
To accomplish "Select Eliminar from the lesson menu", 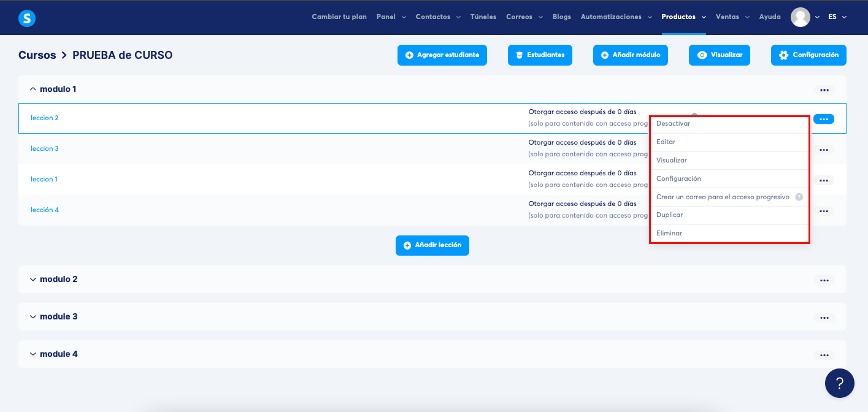I will (x=669, y=234).
